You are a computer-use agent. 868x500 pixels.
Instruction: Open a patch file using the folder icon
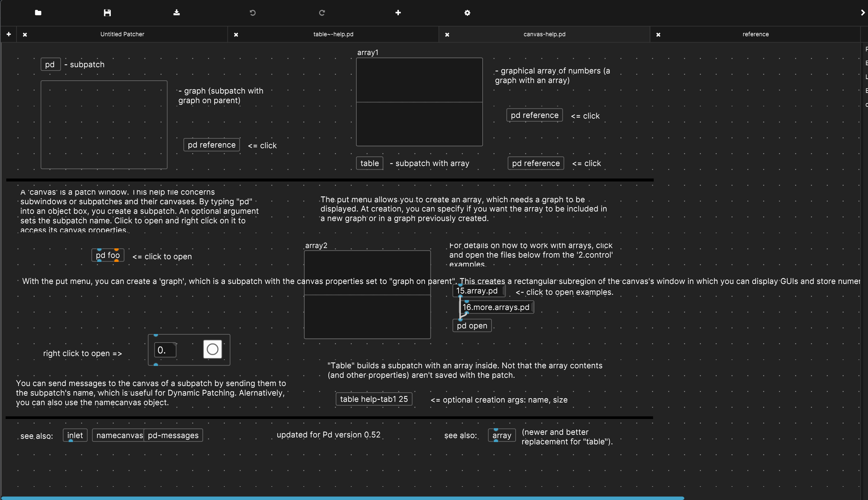[x=38, y=13]
